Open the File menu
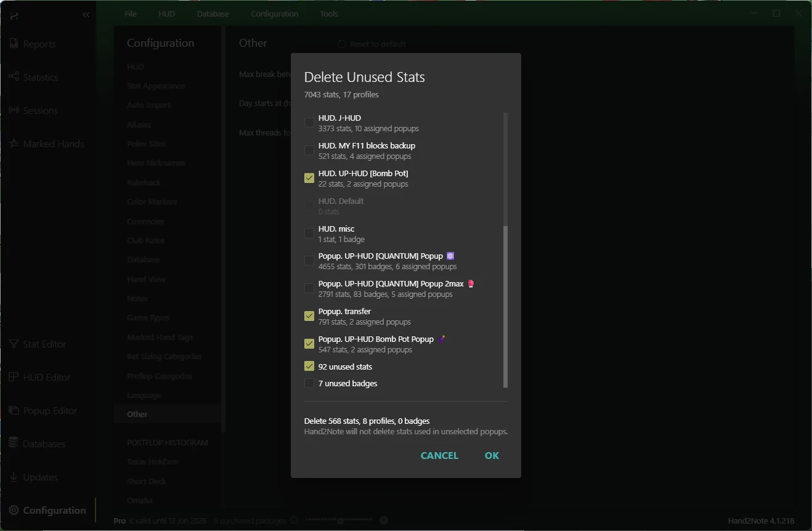Image resolution: width=812 pixels, height=531 pixels. point(131,14)
